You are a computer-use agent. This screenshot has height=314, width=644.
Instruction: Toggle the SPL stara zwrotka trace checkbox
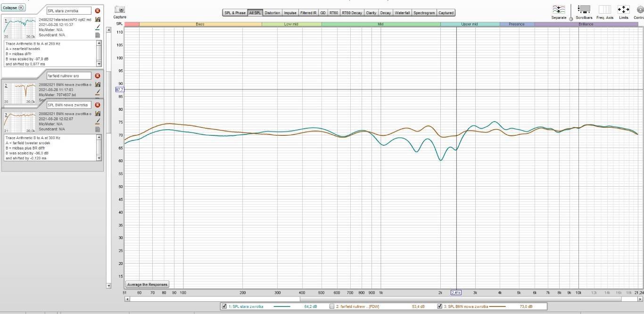point(224,306)
